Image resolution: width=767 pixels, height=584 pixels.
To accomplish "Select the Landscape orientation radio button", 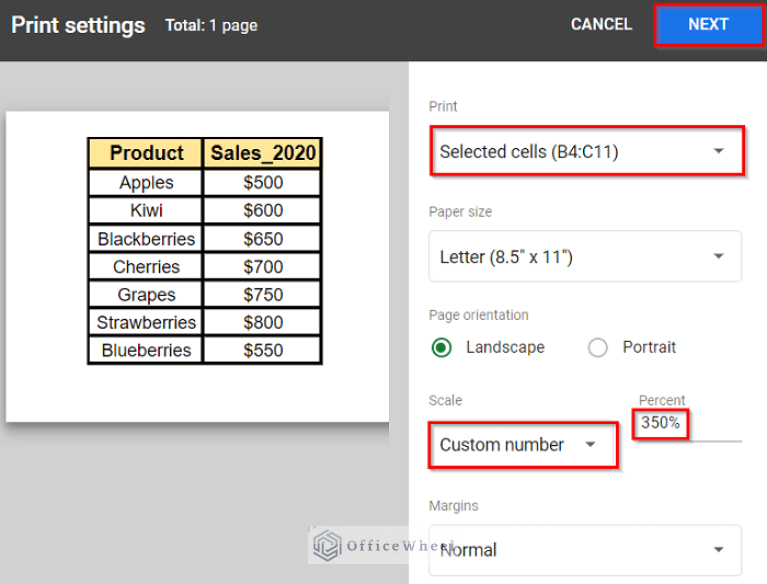I will click(x=441, y=348).
